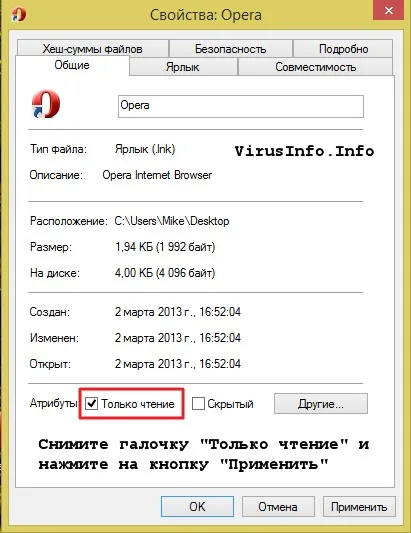Switch to 'Хеш-суммы файлов' tab
Image resolution: width=411 pixels, height=533 pixels.
pyautogui.click(x=92, y=49)
